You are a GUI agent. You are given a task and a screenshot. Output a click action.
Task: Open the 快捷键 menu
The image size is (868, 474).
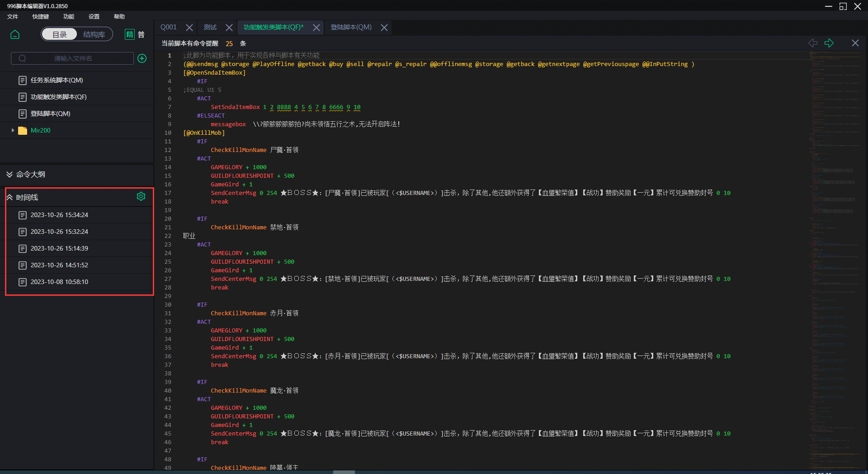point(41,17)
